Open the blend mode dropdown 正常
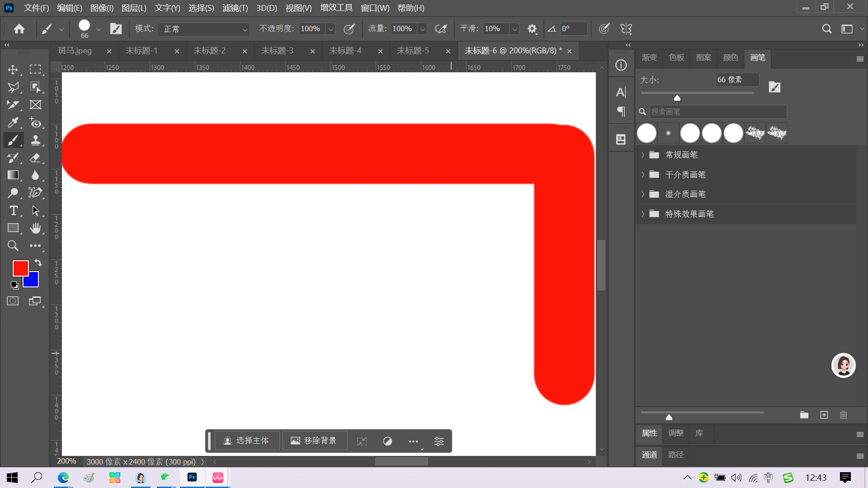868x488 pixels. click(x=203, y=29)
